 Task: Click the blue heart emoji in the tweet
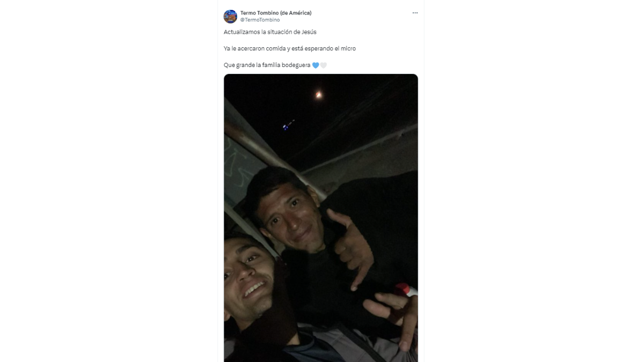tap(316, 65)
